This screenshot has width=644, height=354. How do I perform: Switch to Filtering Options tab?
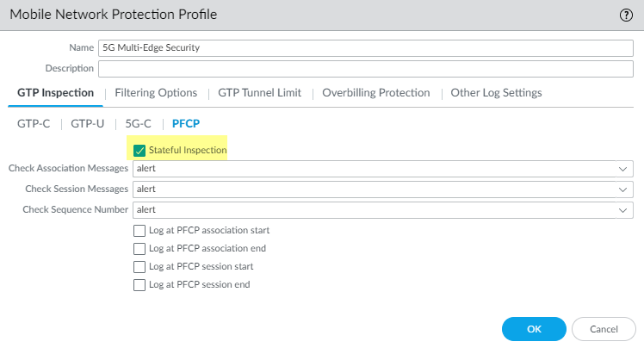[x=156, y=93]
